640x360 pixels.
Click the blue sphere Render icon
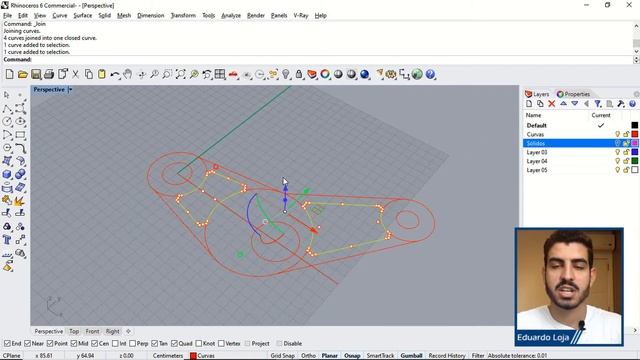pyautogui.click(x=364, y=74)
